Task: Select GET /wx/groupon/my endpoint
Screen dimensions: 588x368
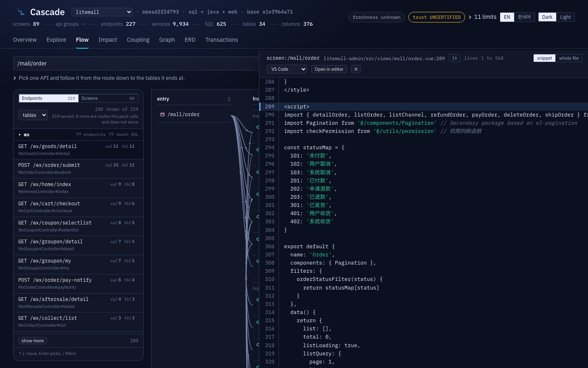Action: 78,264
